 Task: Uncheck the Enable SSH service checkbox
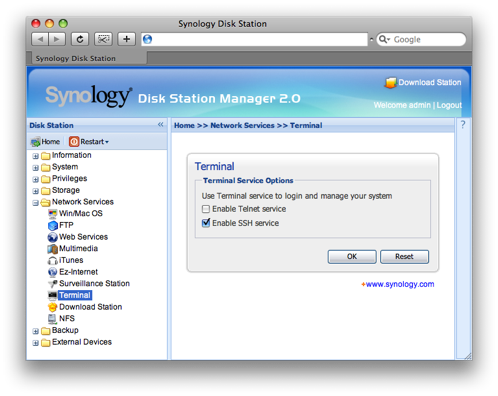point(206,223)
